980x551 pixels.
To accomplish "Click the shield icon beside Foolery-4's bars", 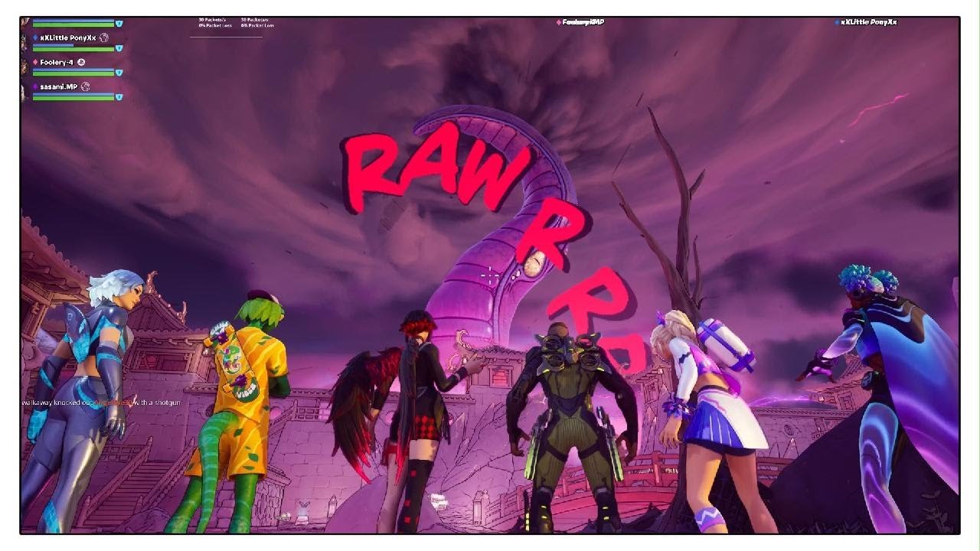I will [x=119, y=73].
